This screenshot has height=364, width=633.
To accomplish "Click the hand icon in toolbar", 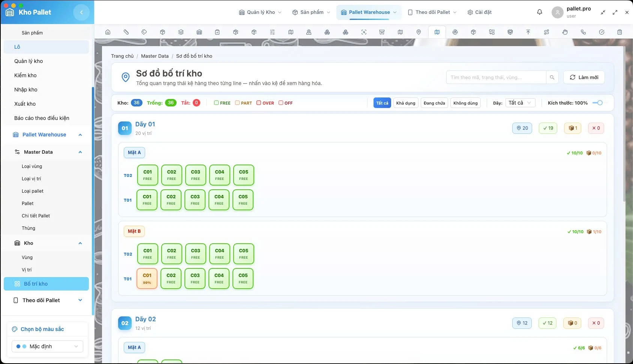I will [x=565, y=32].
